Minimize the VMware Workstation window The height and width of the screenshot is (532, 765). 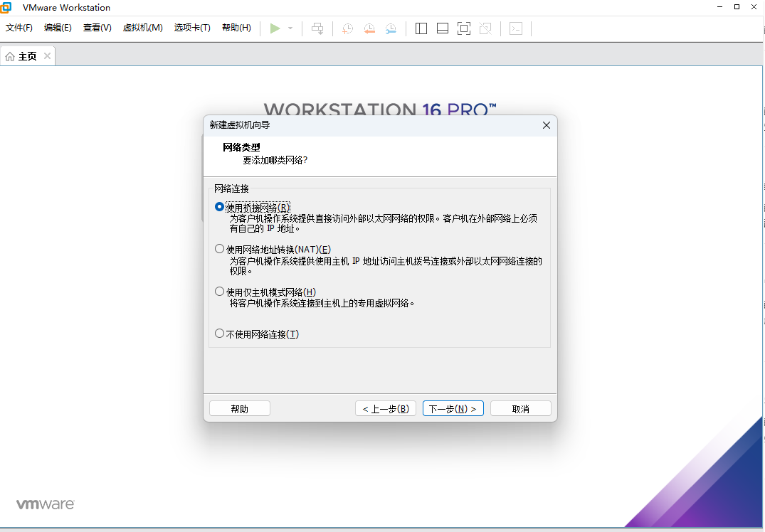tap(720, 7)
